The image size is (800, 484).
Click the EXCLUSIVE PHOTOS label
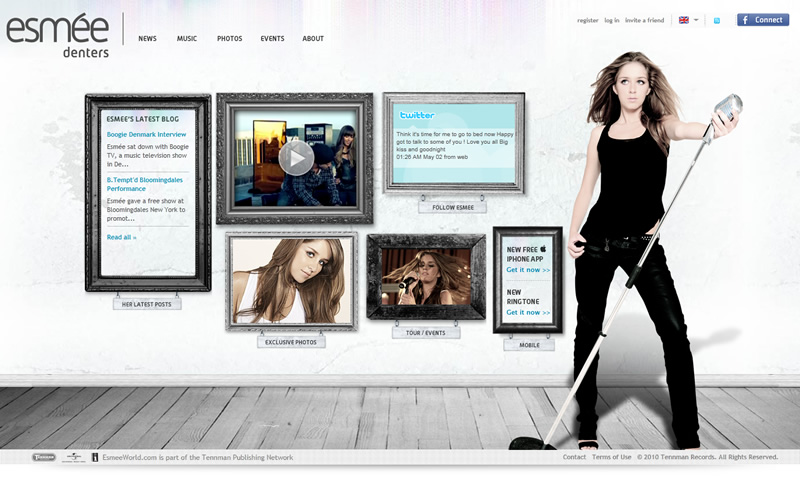[x=291, y=342]
